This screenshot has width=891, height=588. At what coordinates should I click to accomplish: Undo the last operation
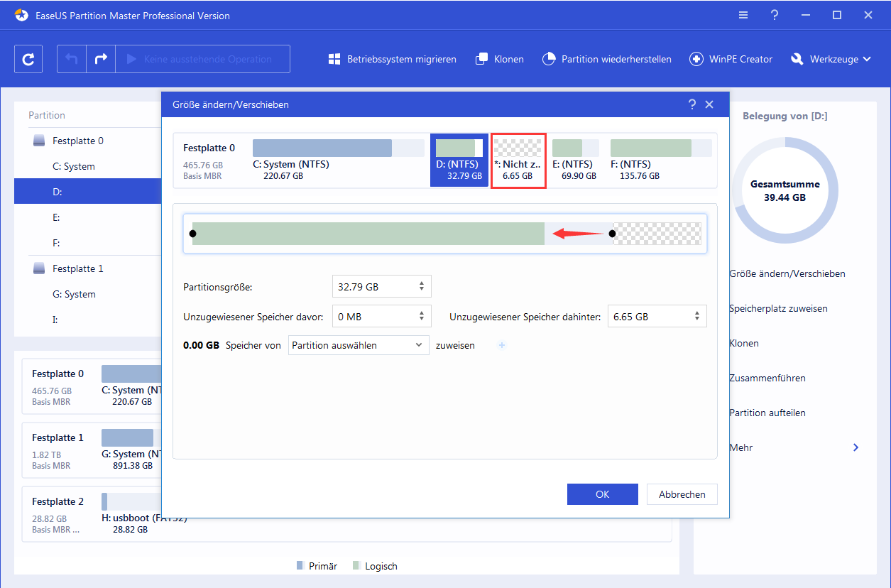pyautogui.click(x=72, y=59)
